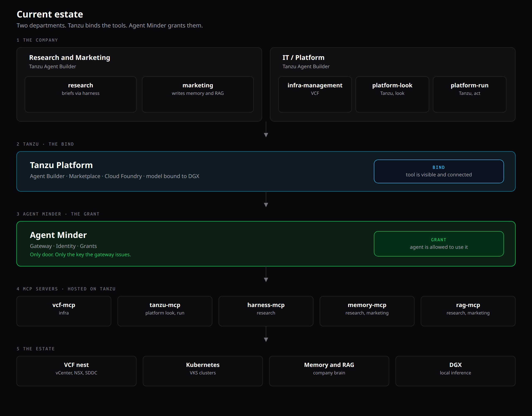Click 'Only door. Only the key the gateway issues.'
Image resolution: width=532 pixels, height=416 pixels.
(80, 254)
